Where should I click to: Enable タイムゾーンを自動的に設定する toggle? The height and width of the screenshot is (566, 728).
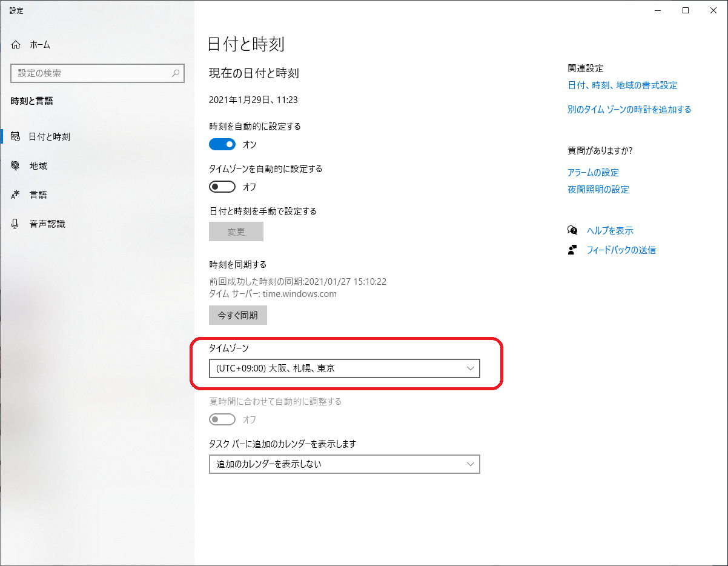[222, 187]
